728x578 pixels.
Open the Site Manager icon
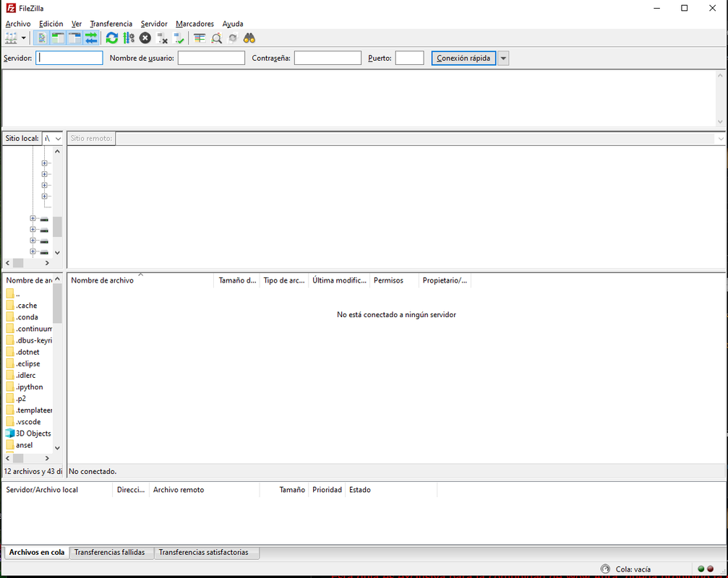tap(11, 38)
